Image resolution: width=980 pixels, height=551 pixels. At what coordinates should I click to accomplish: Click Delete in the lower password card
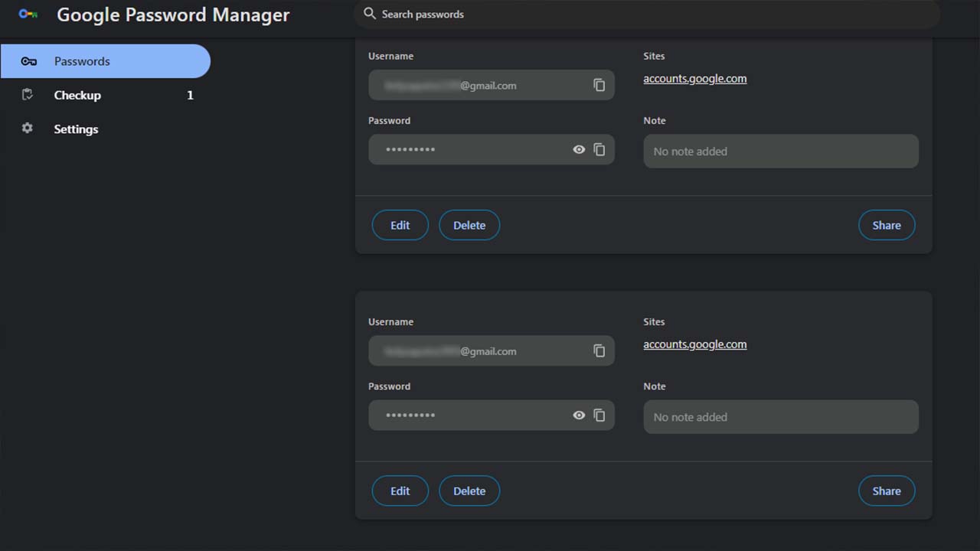click(x=469, y=491)
